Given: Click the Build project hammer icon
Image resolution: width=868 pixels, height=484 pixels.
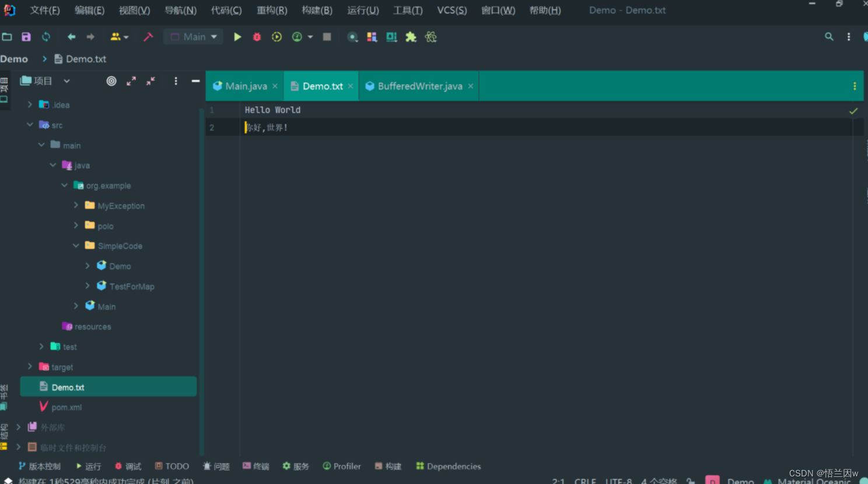Looking at the screenshot, I should coord(148,37).
